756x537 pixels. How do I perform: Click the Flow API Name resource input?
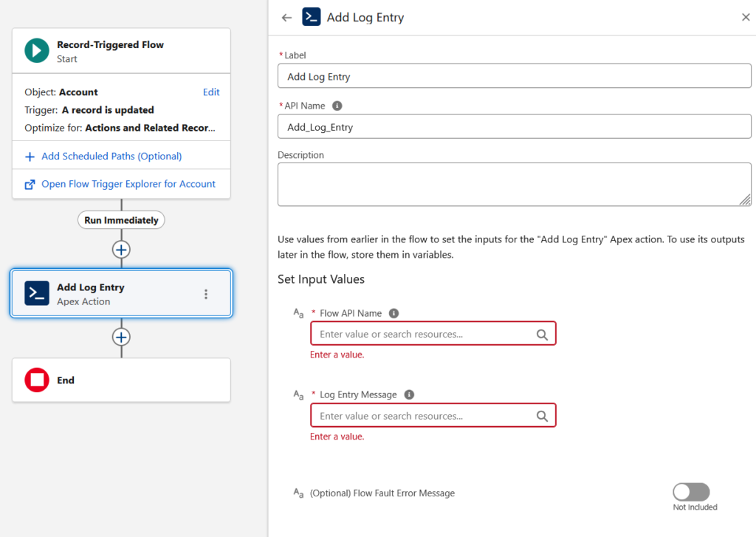point(433,334)
